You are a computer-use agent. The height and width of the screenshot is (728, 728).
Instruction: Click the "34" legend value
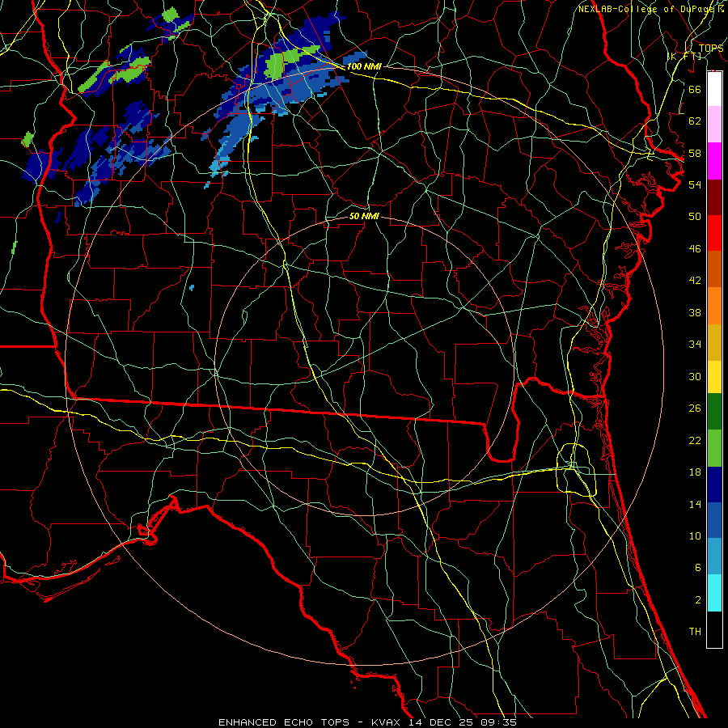coord(695,344)
